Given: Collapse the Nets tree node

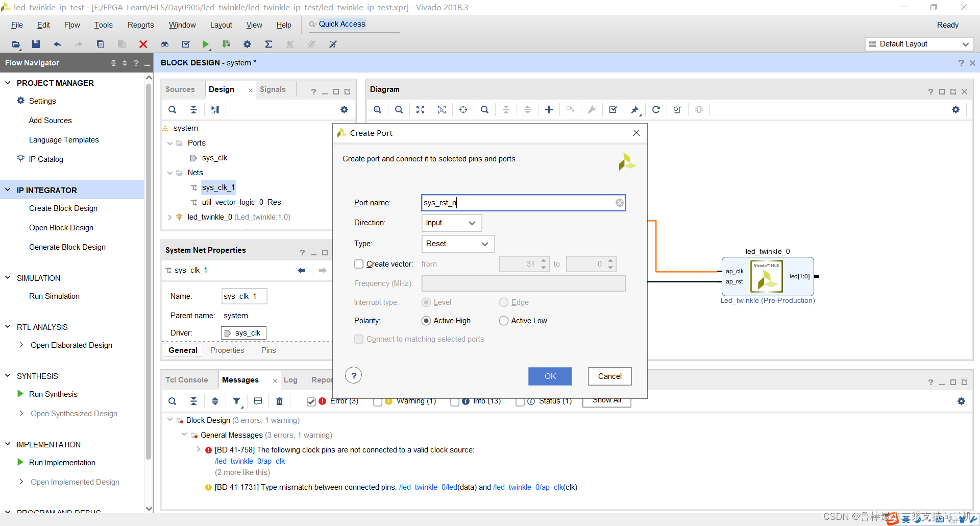Looking at the screenshot, I should coord(170,173).
